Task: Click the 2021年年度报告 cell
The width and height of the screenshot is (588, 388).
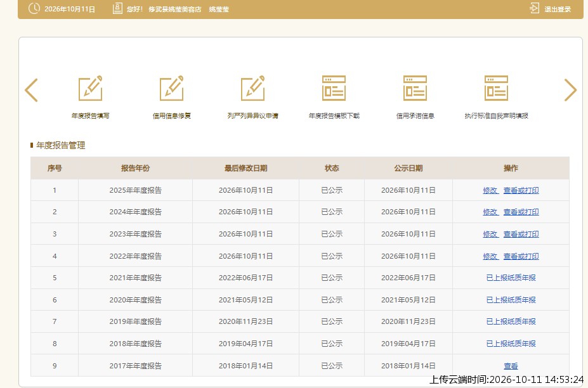Action: (x=135, y=278)
